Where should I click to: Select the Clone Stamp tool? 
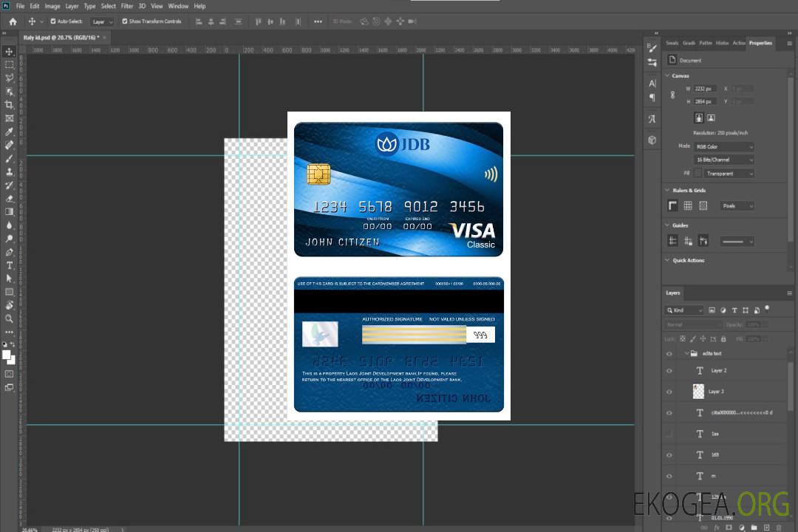pyautogui.click(x=9, y=172)
